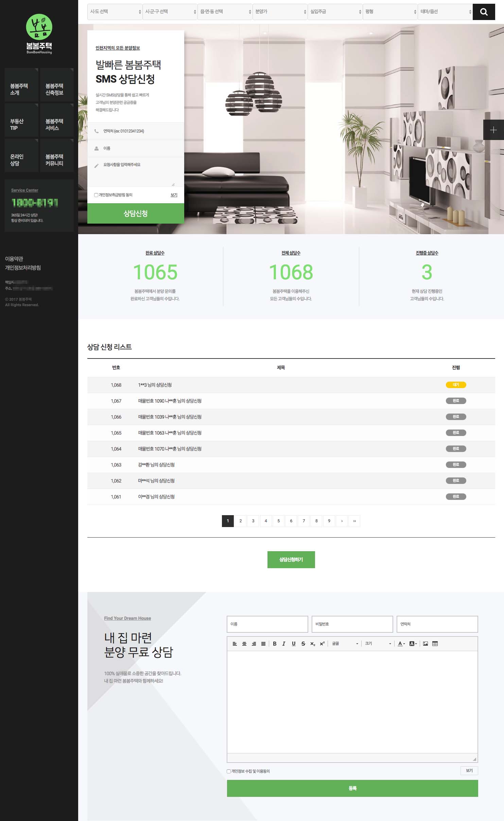
Task: Open 테마/옵션 dropdown
Action: pyautogui.click(x=445, y=12)
